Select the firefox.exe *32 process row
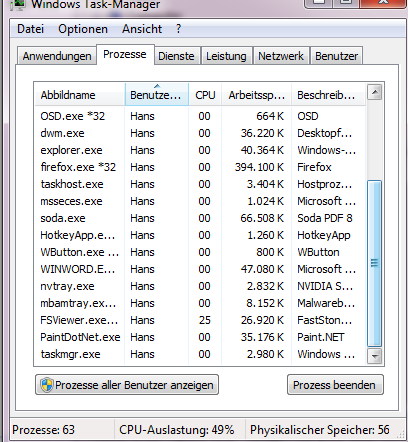The width and height of the screenshot is (408, 442). pos(200,167)
